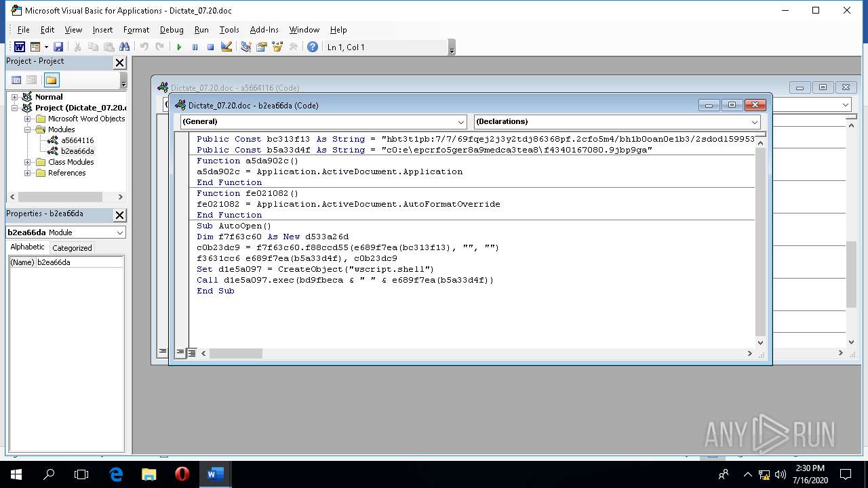Expand Microsoft Word Objects folder
The height and width of the screenshot is (488, 868).
coord(28,119)
